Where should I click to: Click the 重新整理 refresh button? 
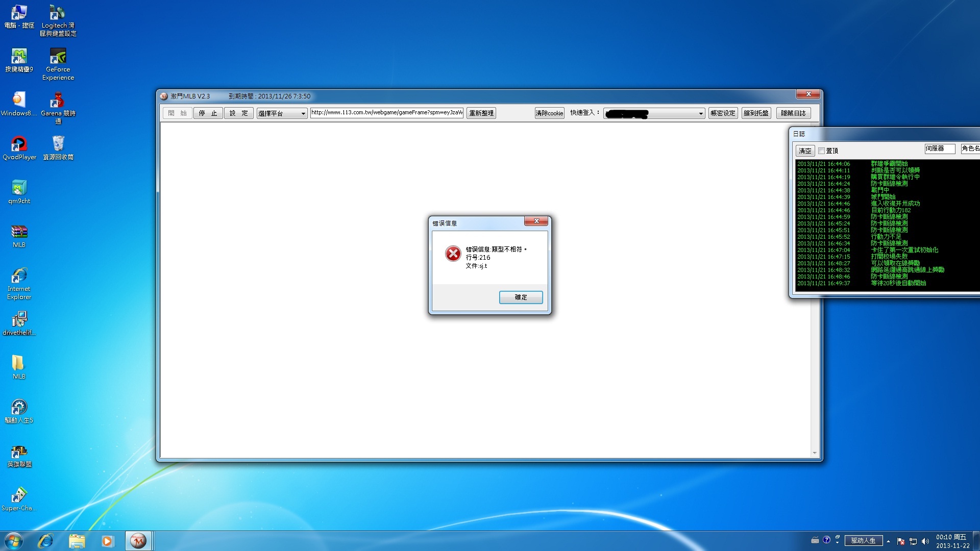point(481,113)
